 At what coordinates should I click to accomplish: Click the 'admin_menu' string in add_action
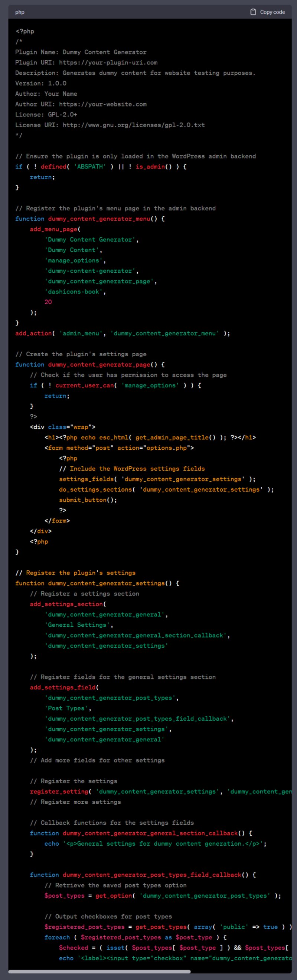pos(81,333)
